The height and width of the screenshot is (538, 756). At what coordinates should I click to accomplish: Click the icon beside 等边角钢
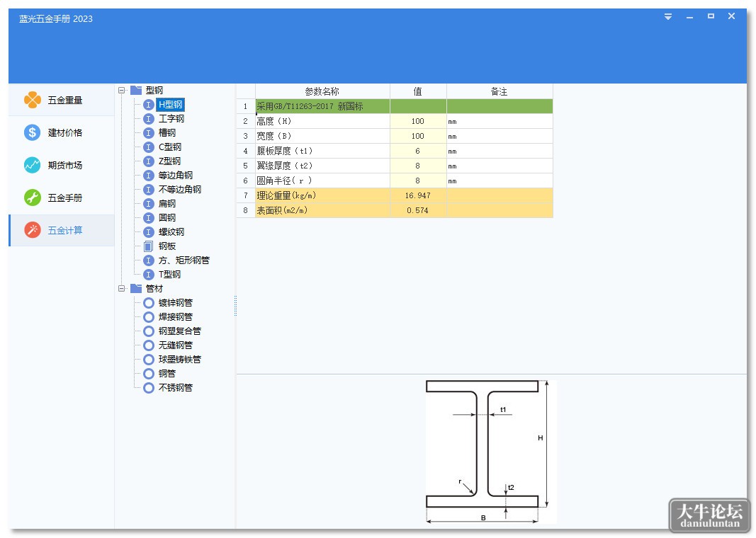pyautogui.click(x=149, y=176)
